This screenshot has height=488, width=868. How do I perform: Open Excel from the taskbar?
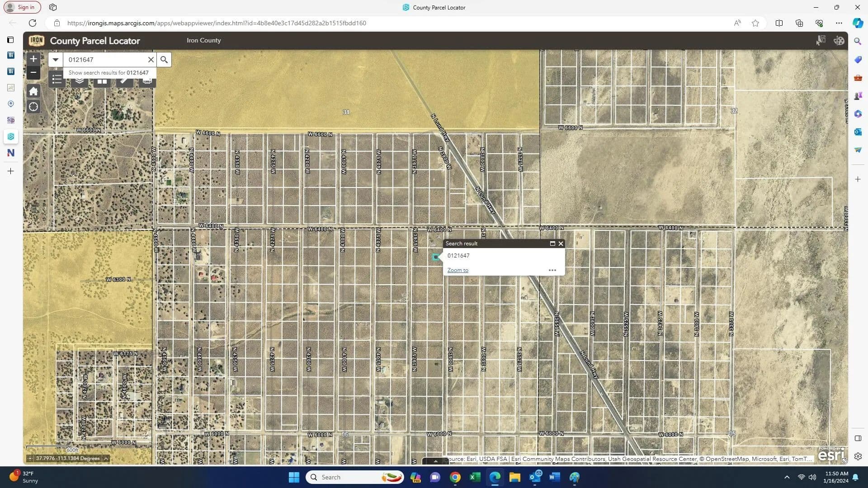(x=475, y=477)
